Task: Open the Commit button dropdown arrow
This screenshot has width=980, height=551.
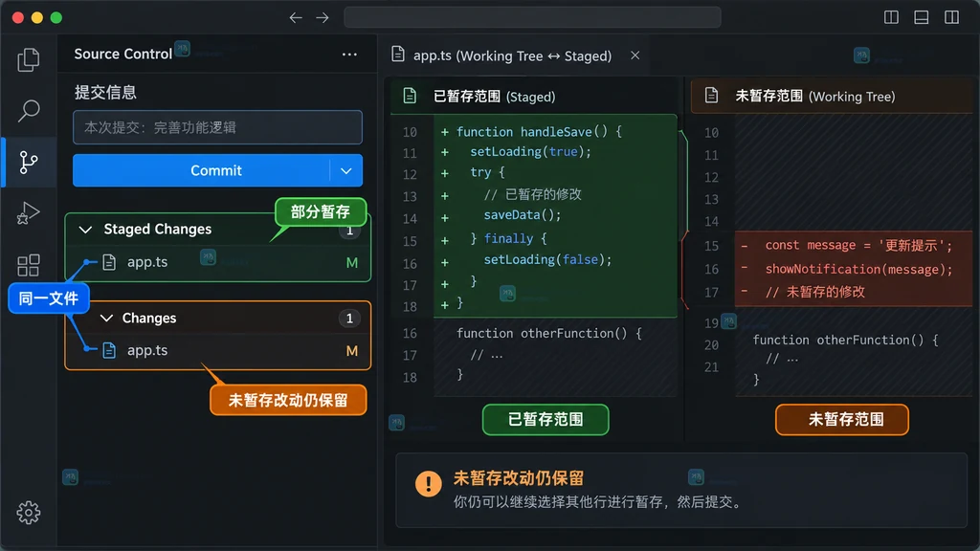Action: tap(346, 170)
